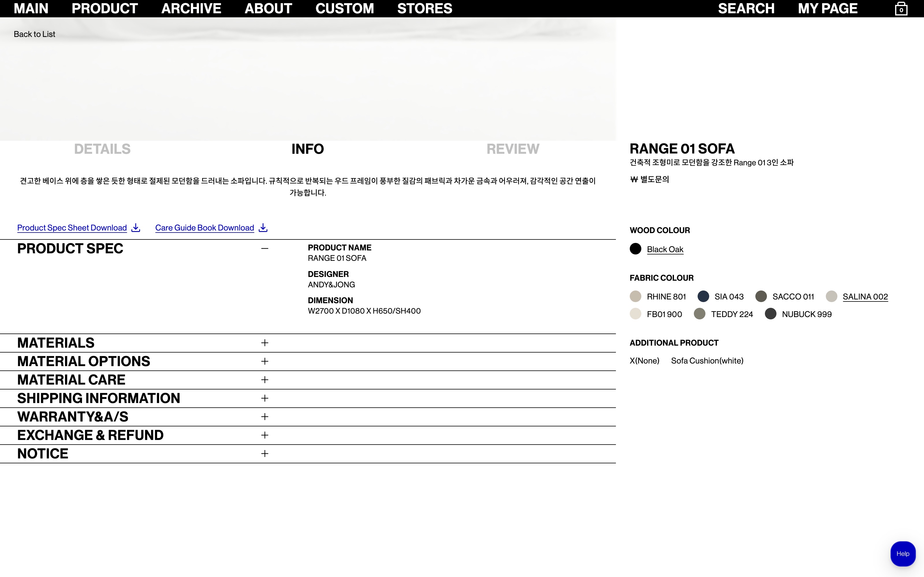The width and height of the screenshot is (924, 577).
Task: Collapse Product Spec with minus icon
Action: [x=264, y=248]
